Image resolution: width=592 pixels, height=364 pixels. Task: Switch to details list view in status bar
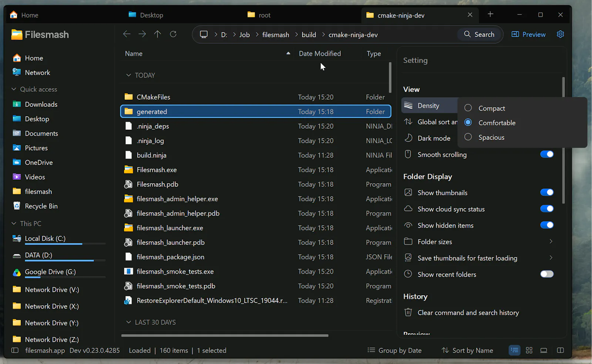coord(514,350)
